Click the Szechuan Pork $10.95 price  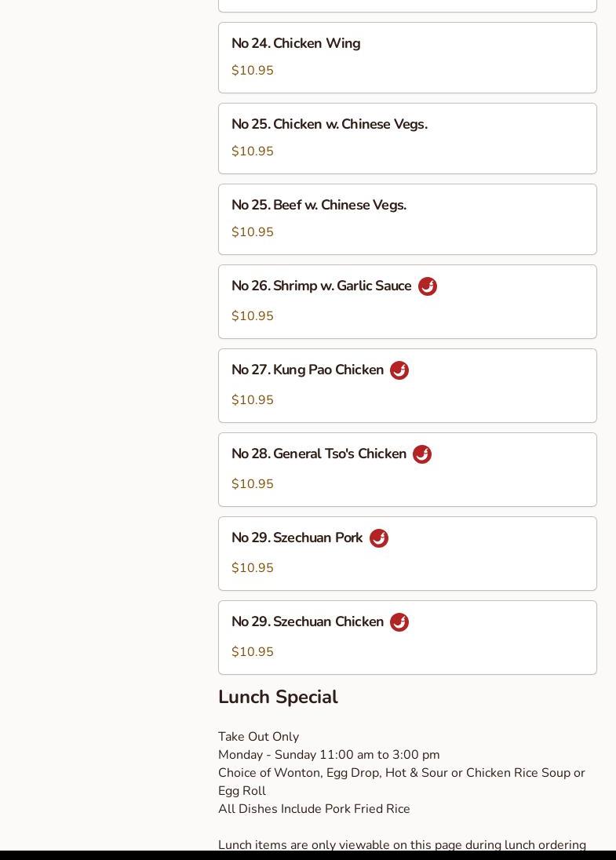pyautogui.click(x=253, y=568)
